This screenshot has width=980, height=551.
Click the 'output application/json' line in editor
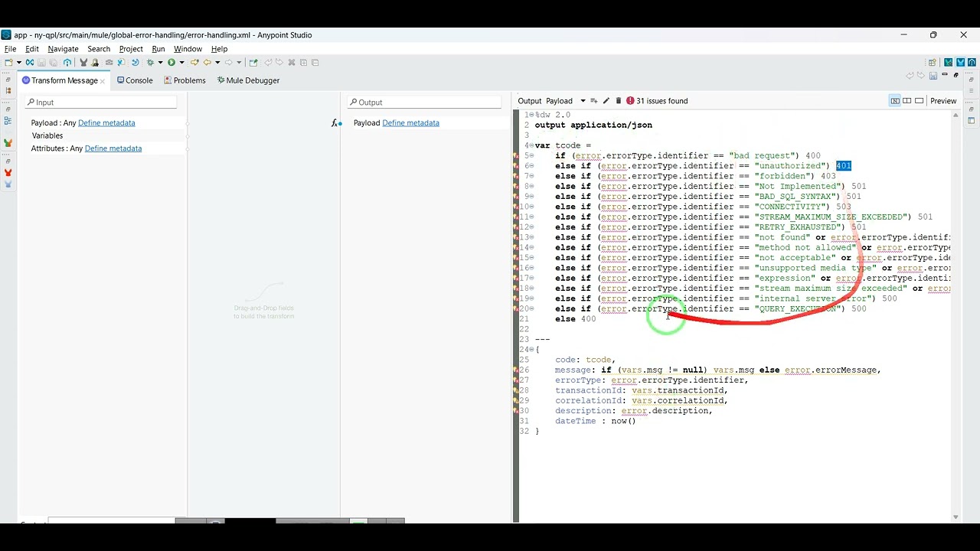593,125
